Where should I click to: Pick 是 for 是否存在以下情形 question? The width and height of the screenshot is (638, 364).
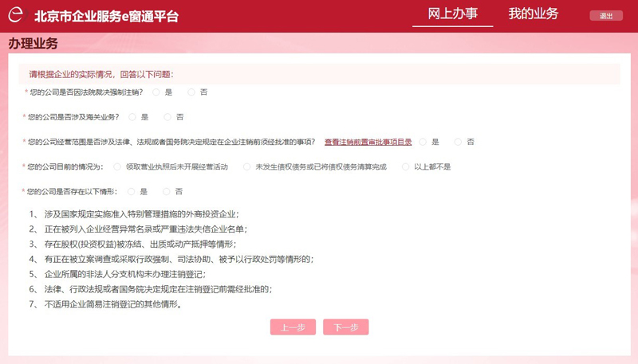tap(131, 191)
